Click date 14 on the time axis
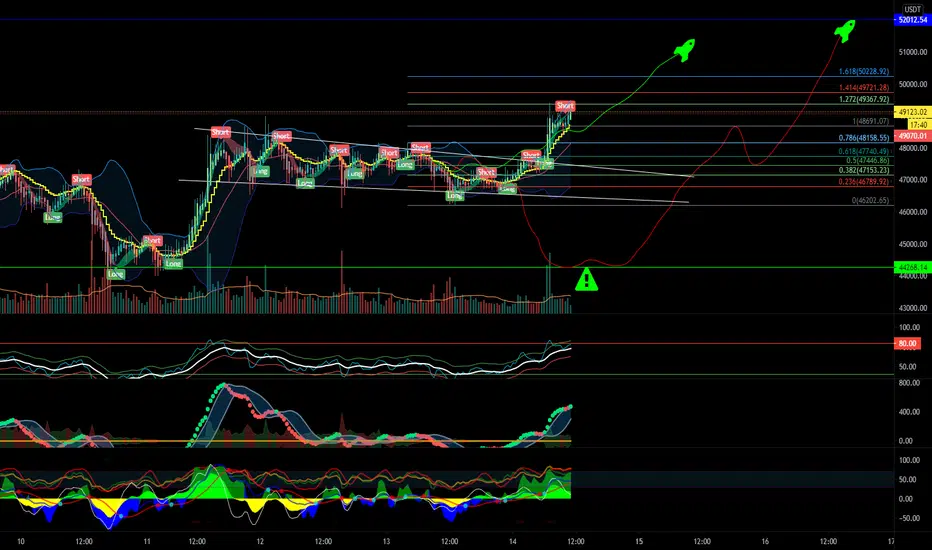Viewport: 932px width, 550px height. pos(513,541)
